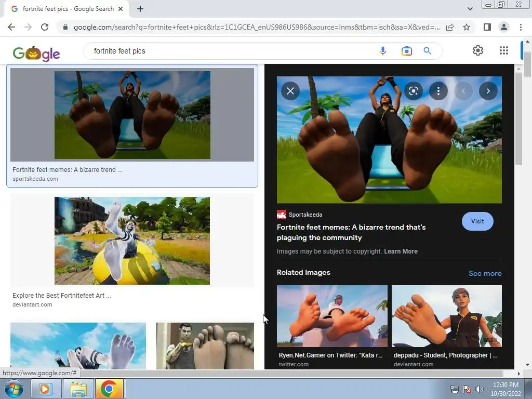Go back to the previous page
This screenshot has width=532, height=399.
coord(11,27)
